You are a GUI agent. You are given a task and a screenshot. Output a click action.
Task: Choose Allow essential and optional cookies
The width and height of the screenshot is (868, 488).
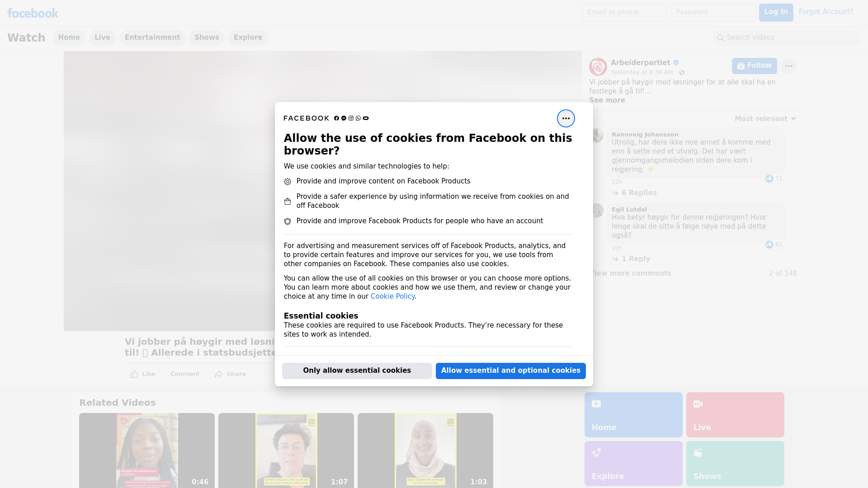coord(510,371)
